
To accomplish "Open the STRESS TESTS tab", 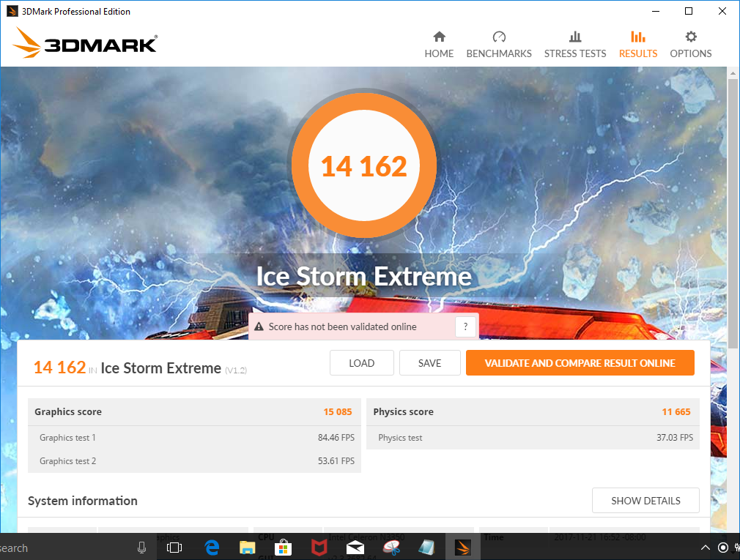I will (575, 45).
